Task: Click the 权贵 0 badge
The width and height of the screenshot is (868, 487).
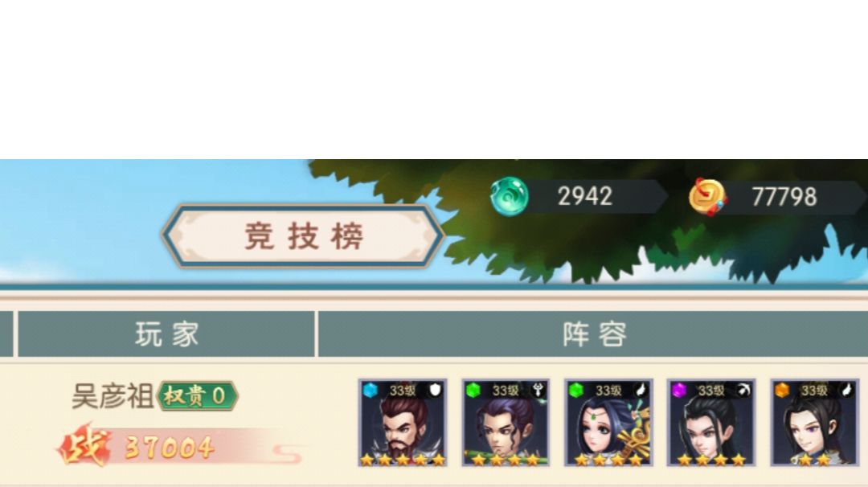Action: [198, 395]
